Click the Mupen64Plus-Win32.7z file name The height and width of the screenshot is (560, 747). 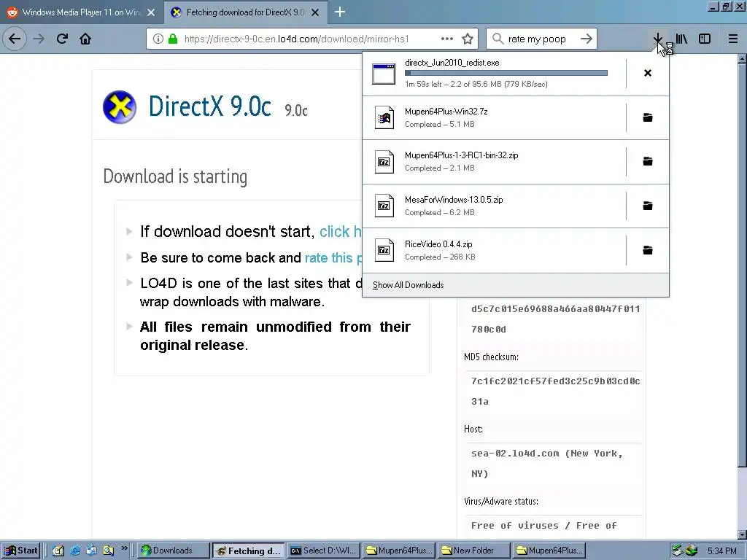[446, 112]
